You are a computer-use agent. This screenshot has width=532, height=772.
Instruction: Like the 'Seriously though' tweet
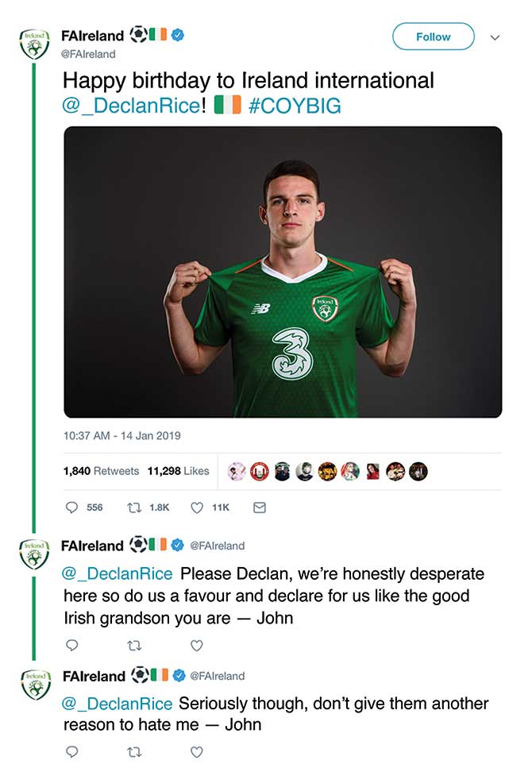(197, 752)
